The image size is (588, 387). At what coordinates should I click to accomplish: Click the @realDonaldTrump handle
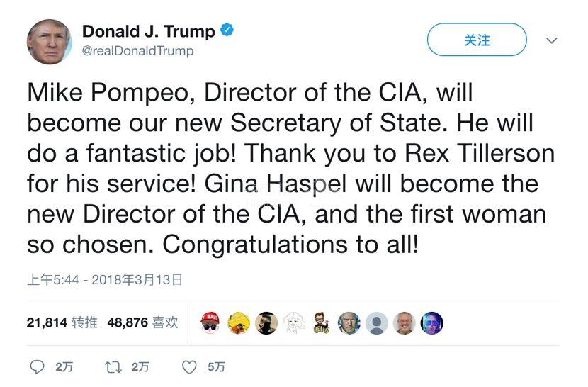(x=137, y=51)
